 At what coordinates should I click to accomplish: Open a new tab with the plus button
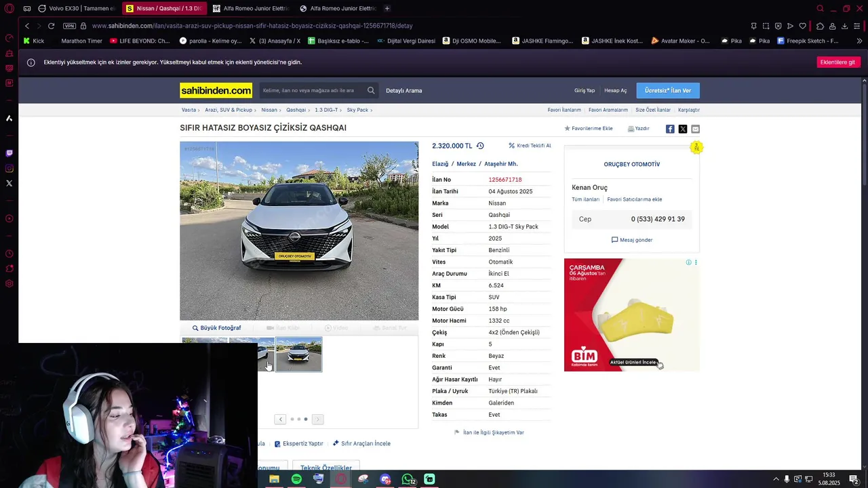[x=387, y=8]
